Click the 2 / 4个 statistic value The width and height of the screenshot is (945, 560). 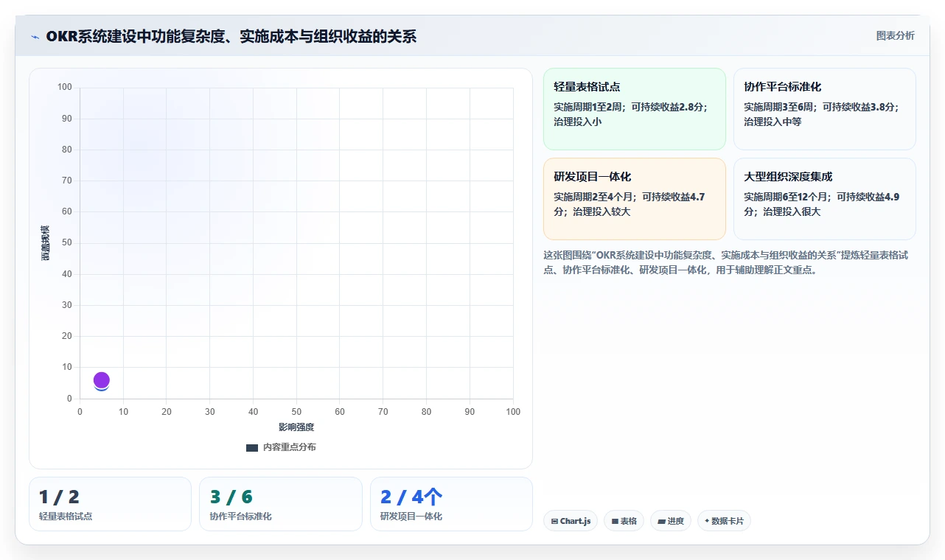tap(411, 497)
